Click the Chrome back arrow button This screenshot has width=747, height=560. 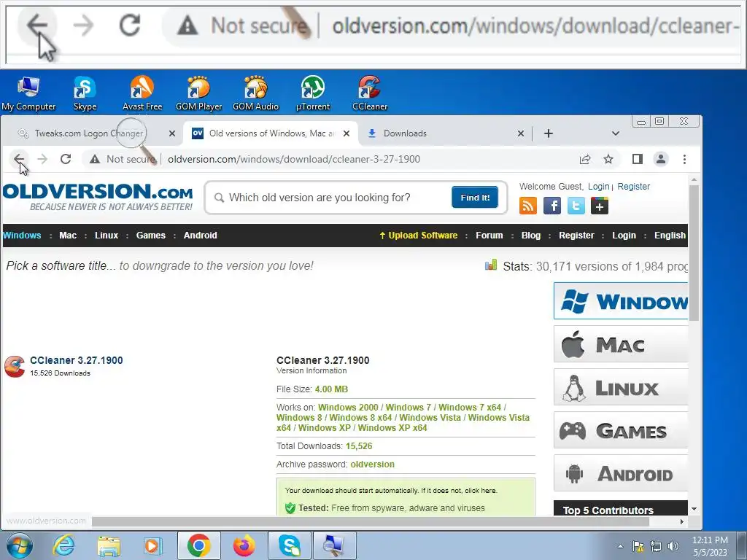click(19, 159)
